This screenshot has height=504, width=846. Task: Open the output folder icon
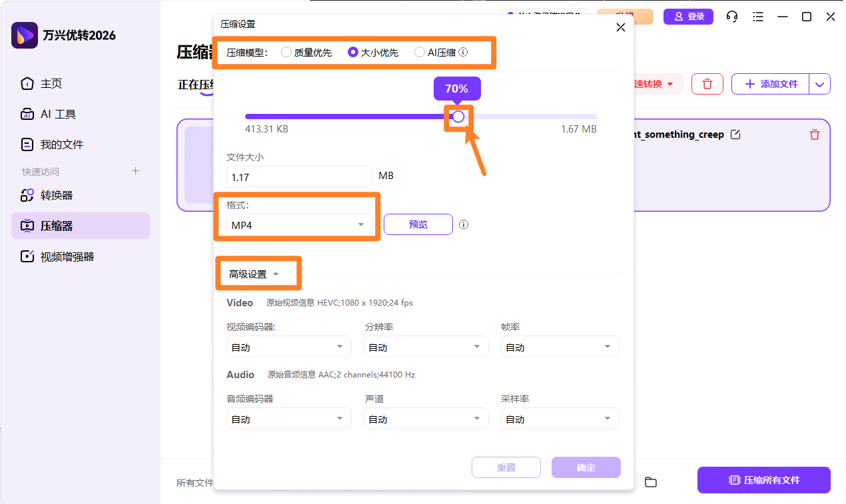tap(651, 482)
